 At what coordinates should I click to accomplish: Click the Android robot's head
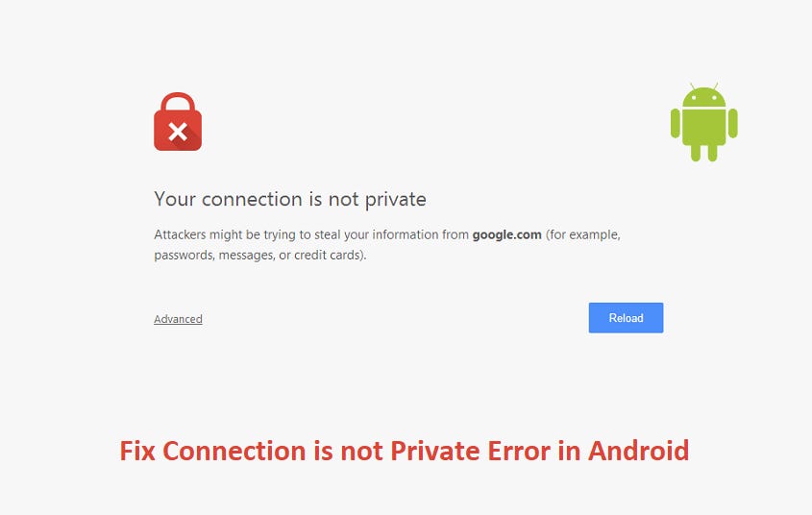703,96
